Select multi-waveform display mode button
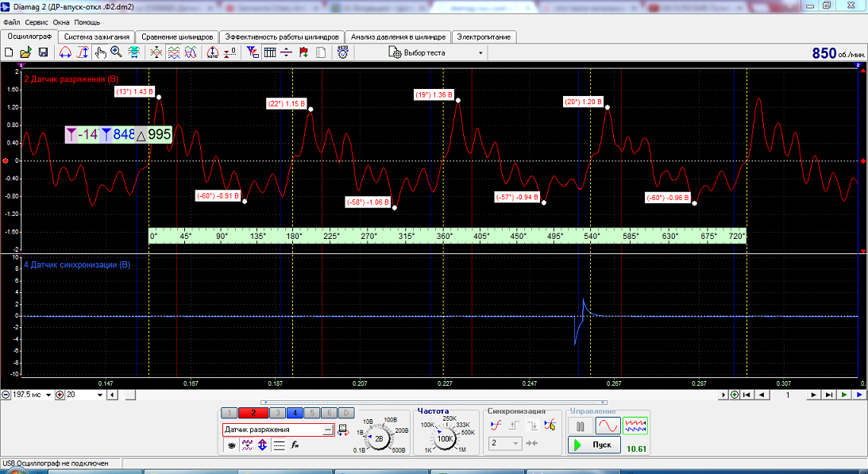Screen dimensions: 868x474 coord(635,426)
